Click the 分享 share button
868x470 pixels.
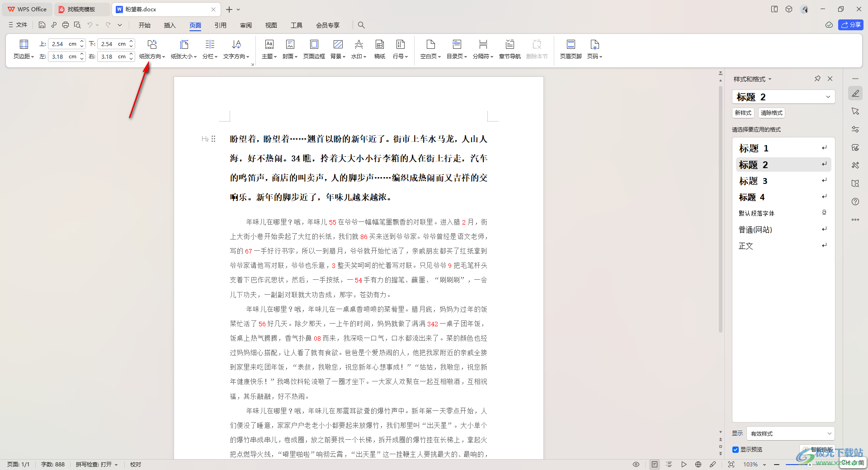[850, 25]
